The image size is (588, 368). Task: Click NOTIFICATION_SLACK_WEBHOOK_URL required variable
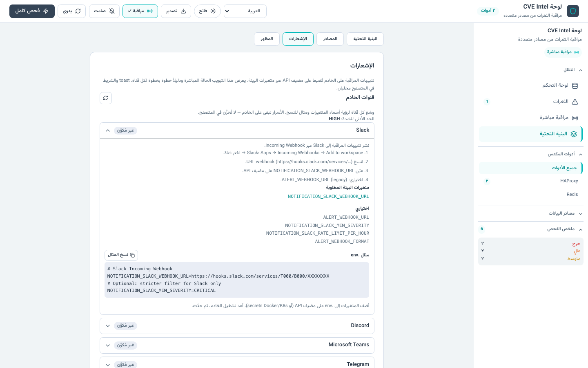point(328,197)
